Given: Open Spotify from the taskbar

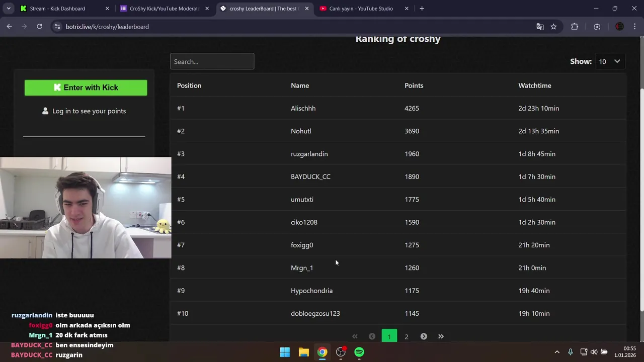Looking at the screenshot, I should pos(359,352).
